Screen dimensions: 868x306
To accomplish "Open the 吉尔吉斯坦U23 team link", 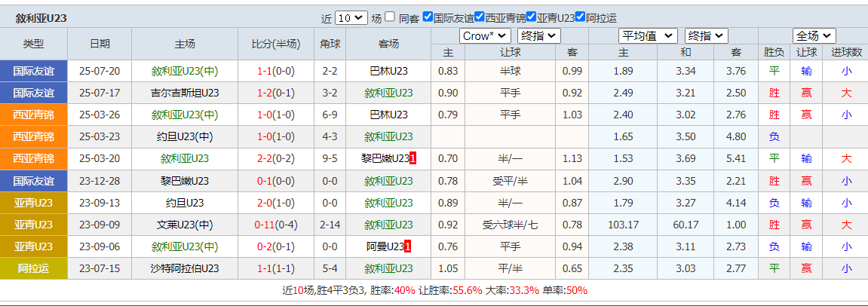I will click(185, 93).
